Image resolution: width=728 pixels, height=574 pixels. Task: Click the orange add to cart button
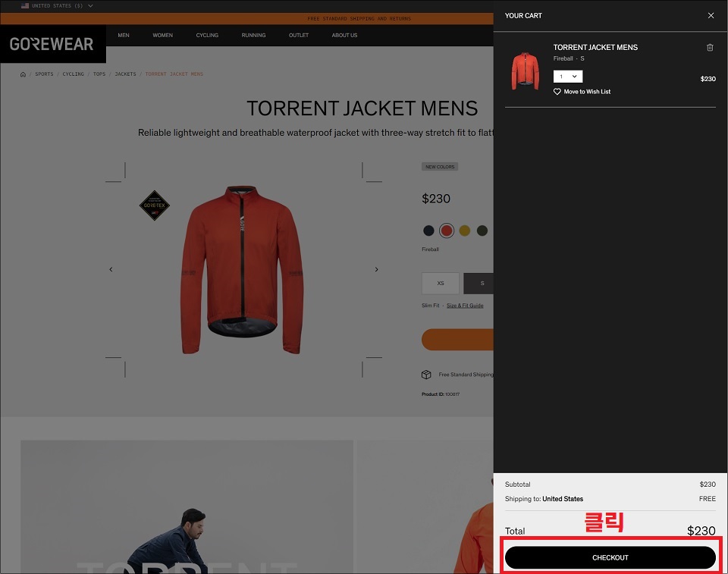pyautogui.click(x=458, y=340)
